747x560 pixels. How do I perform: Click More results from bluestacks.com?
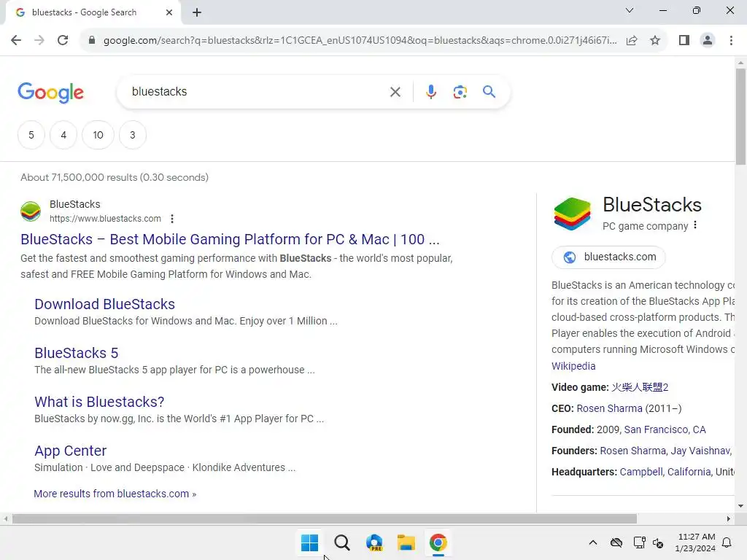point(115,494)
